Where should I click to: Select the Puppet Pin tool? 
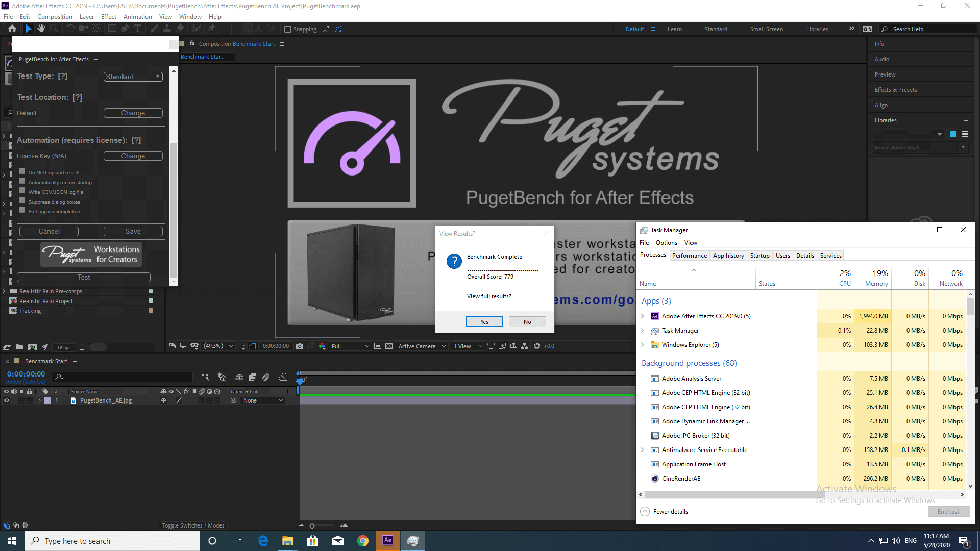click(x=212, y=29)
